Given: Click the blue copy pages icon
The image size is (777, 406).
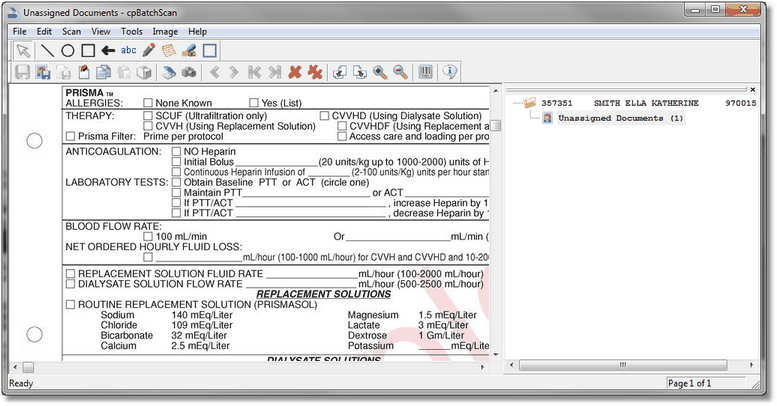Looking at the screenshot, I should [104, 72].
